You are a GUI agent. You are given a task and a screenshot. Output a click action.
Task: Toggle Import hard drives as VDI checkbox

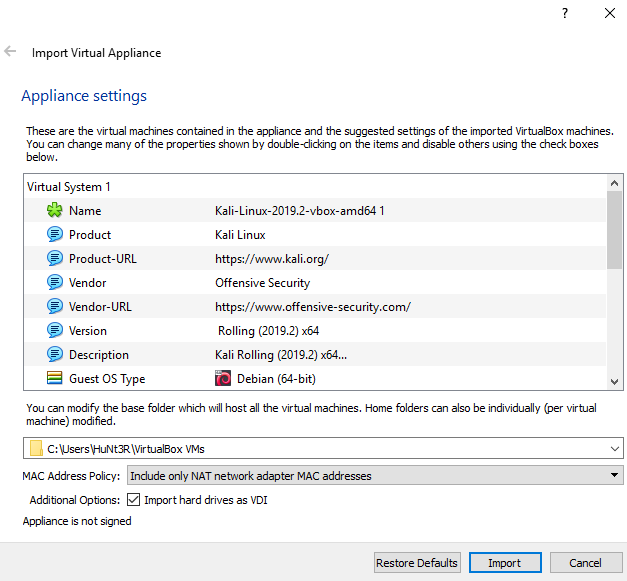click(133, 500)
